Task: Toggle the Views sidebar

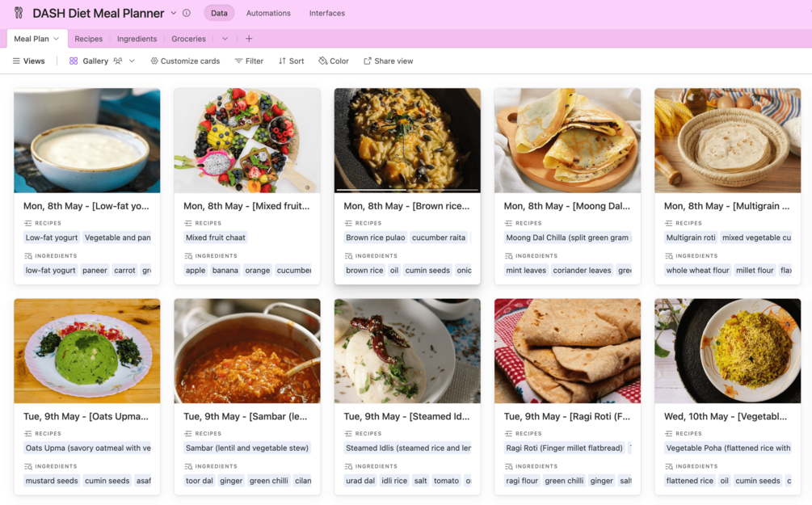Action: point(28,61)
